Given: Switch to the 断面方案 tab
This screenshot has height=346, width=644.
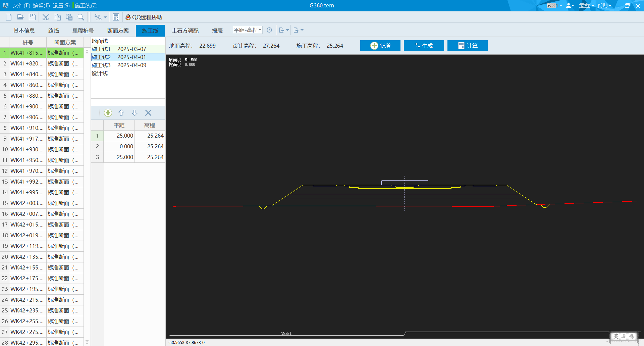Looking at the screenshot, I should pyautogui.click(x=118, y=31).
